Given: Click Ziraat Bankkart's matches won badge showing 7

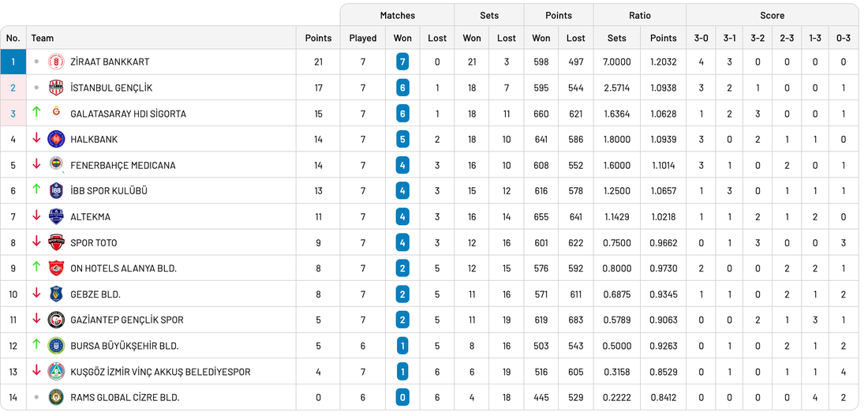Looking at the screenshot, I should pyautogui.click(x=402, y=62).
